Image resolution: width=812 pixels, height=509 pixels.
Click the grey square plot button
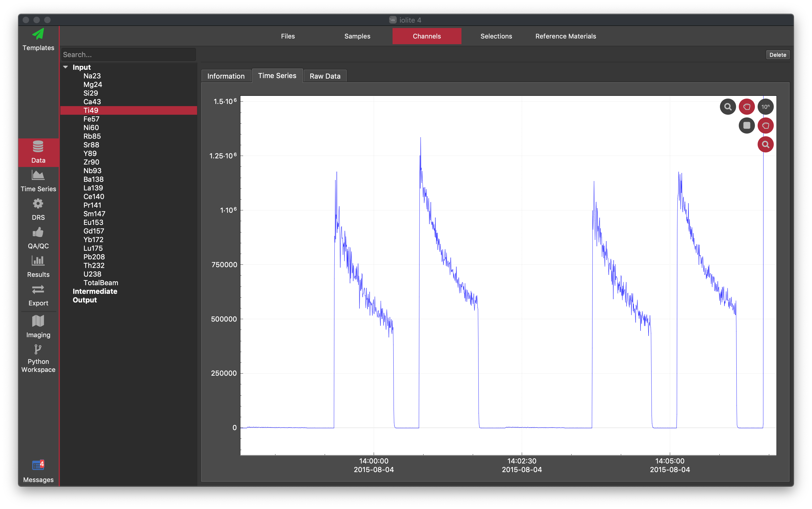(x=746, y=125)
